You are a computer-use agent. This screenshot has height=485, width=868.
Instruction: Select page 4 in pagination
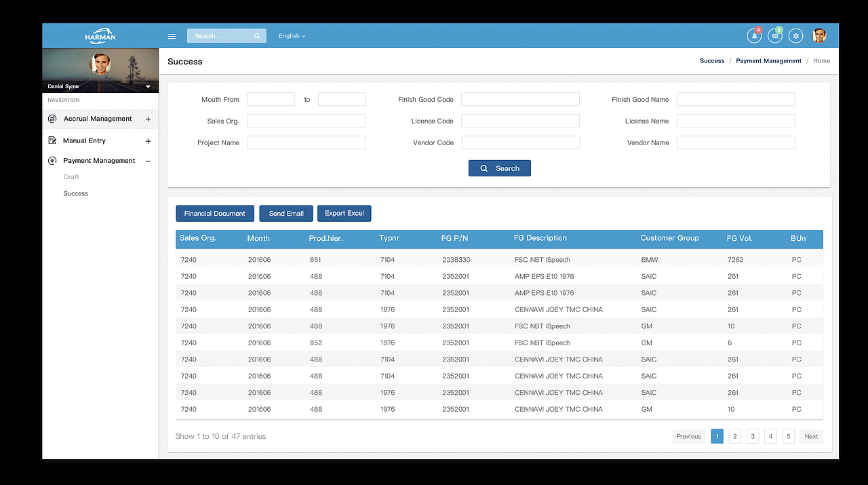pos(770,436)
